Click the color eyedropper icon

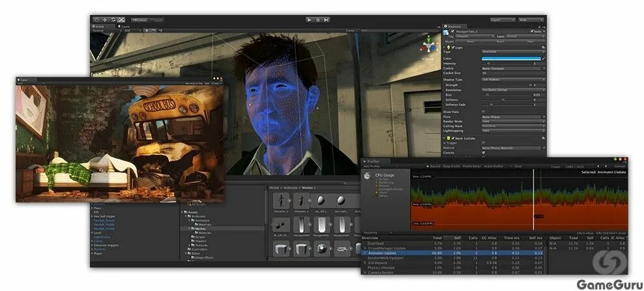544,59
